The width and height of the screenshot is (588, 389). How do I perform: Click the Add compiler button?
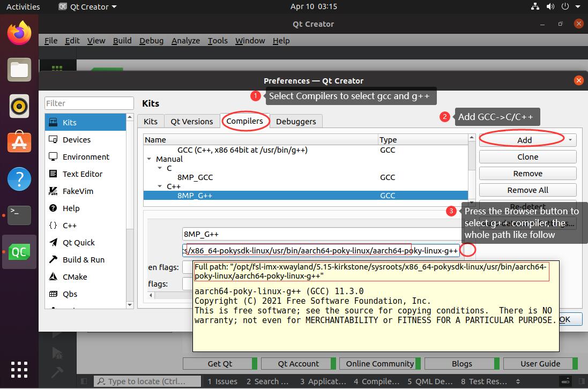pyautogui.click(x=524, y=140)
